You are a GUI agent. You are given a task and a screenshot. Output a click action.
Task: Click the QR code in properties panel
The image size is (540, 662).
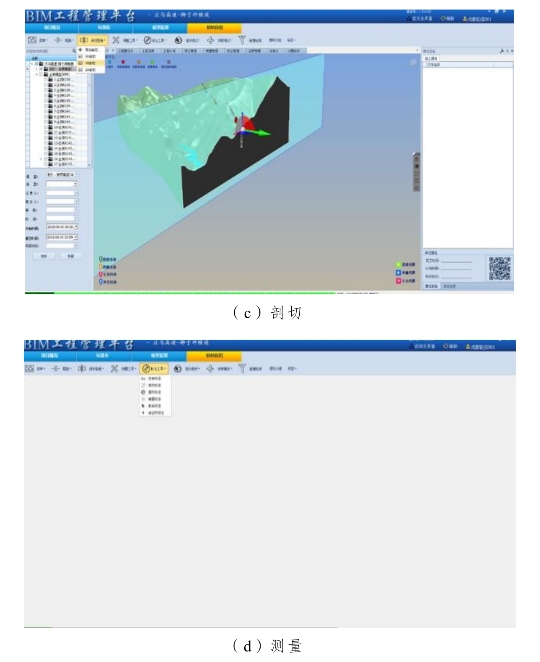(500, 269)
